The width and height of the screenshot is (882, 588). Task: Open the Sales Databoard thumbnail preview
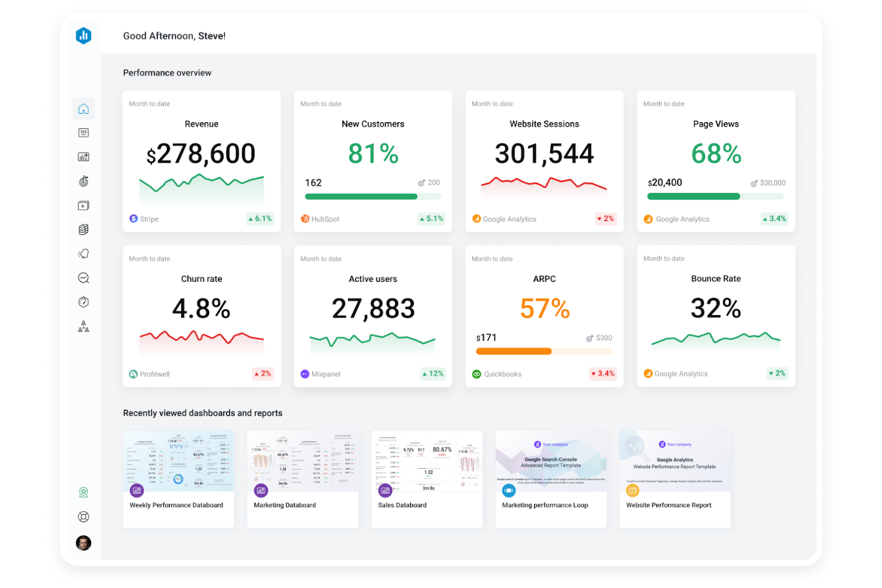point(427,461)
